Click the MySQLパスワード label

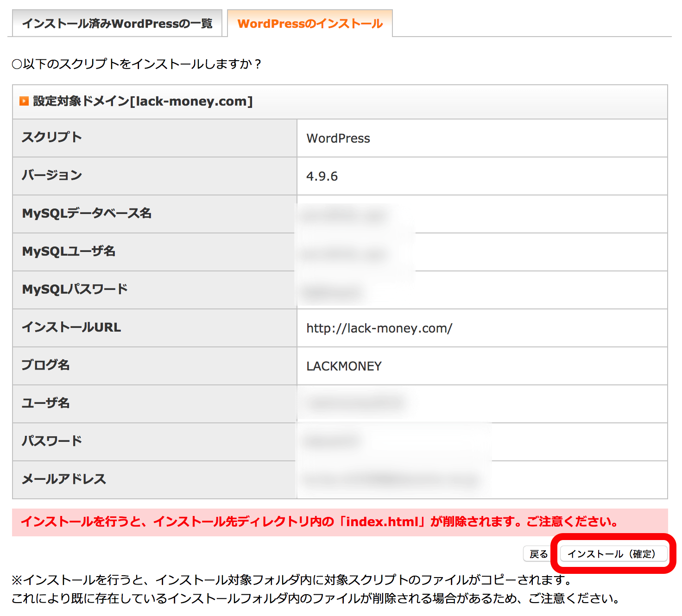point(75,289)
